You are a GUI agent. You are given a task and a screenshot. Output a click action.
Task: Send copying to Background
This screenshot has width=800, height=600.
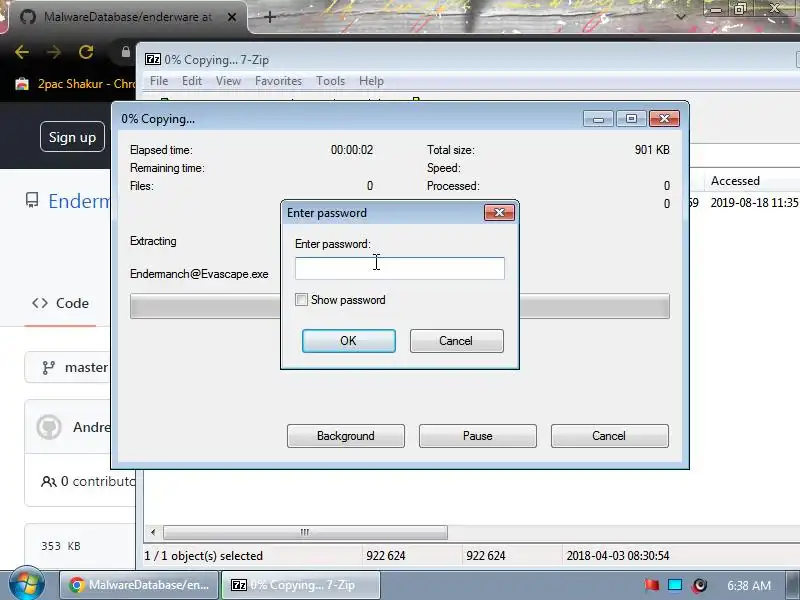[345, 436]
